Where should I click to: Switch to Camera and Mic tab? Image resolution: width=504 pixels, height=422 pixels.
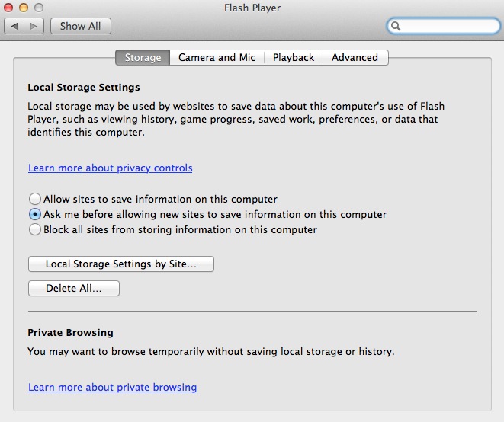point(217,57)
